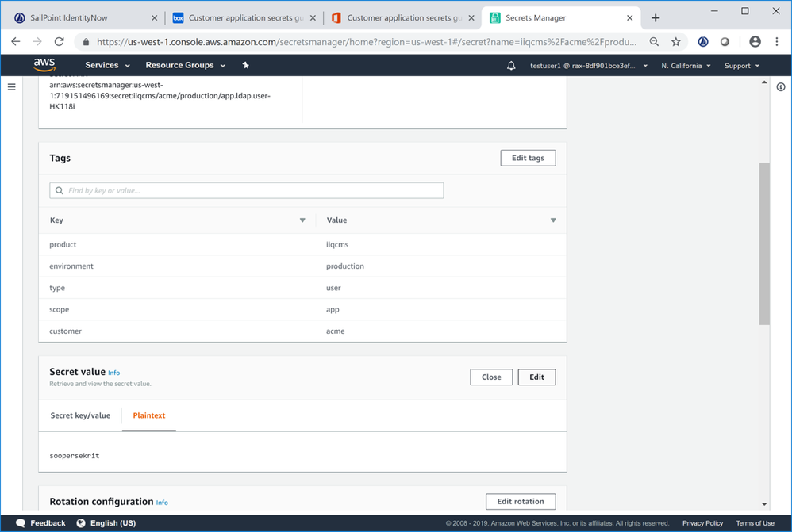Expand the Resource Groups dropdown

pyautogui.click(x=185, y=66)
